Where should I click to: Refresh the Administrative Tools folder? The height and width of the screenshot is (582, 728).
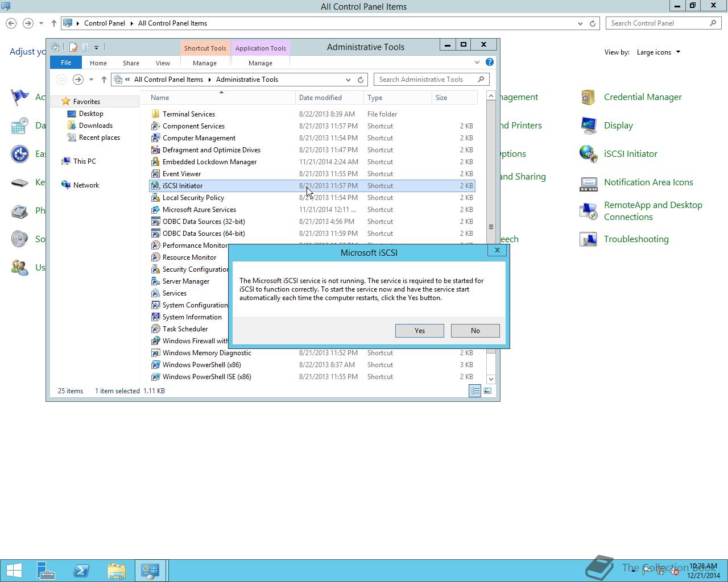[x=361, y=80]
